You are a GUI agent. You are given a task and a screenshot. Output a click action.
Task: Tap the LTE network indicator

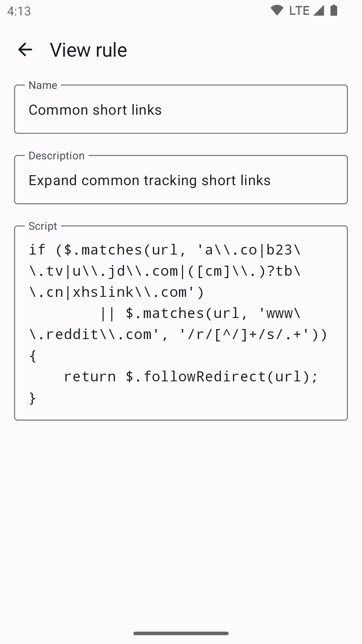click(x=299, y=11)
